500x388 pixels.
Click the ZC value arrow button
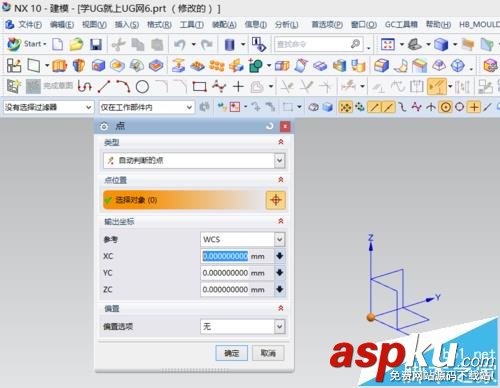(x=280, y=289)
